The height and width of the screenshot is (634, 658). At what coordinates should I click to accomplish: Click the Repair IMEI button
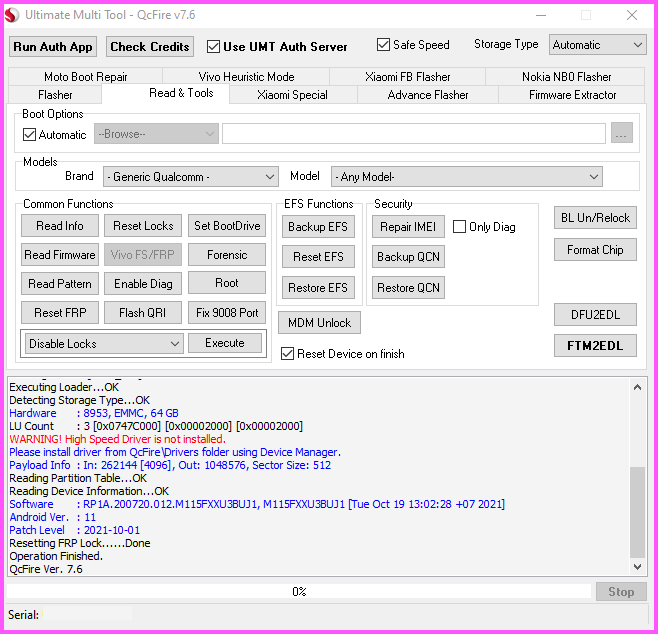coord(408,227)
